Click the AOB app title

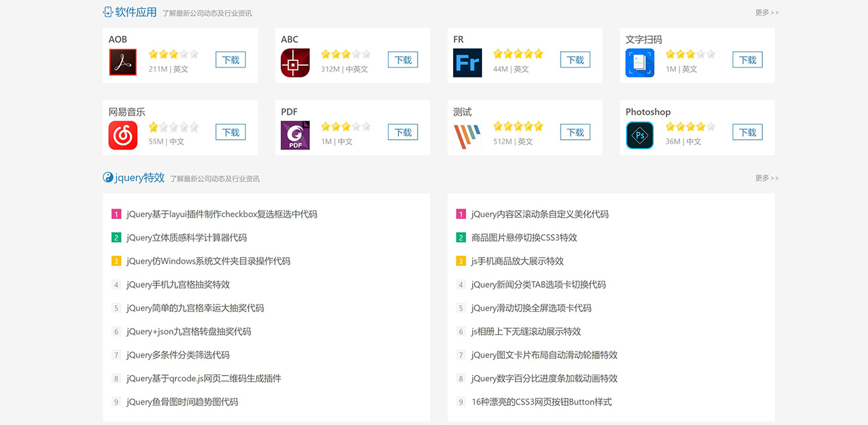click(118, 39)
